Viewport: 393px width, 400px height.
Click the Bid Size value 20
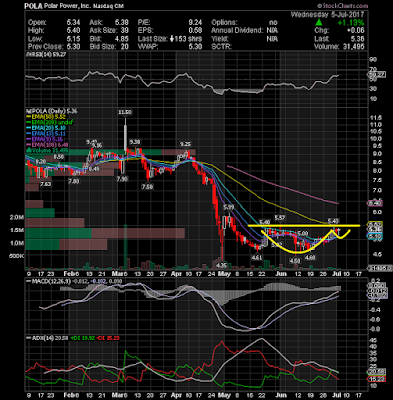click(124, 47)
